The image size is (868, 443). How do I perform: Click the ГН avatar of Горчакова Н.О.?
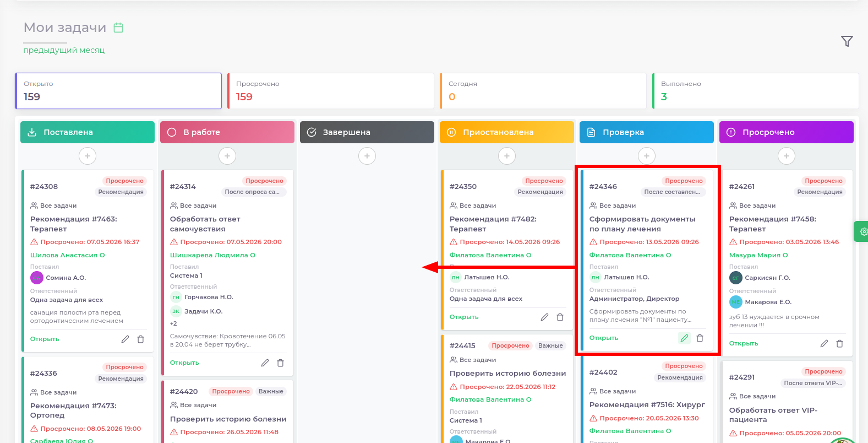click(176, 298)
